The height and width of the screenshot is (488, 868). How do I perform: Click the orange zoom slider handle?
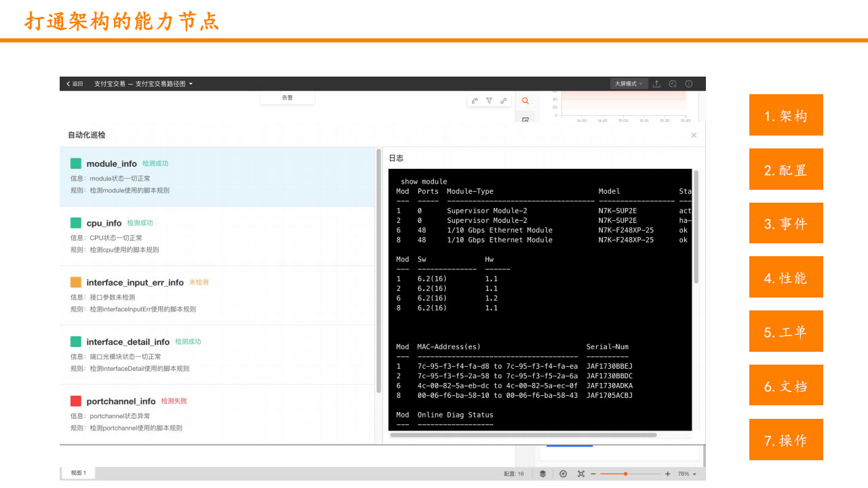(x=625, y=474)
